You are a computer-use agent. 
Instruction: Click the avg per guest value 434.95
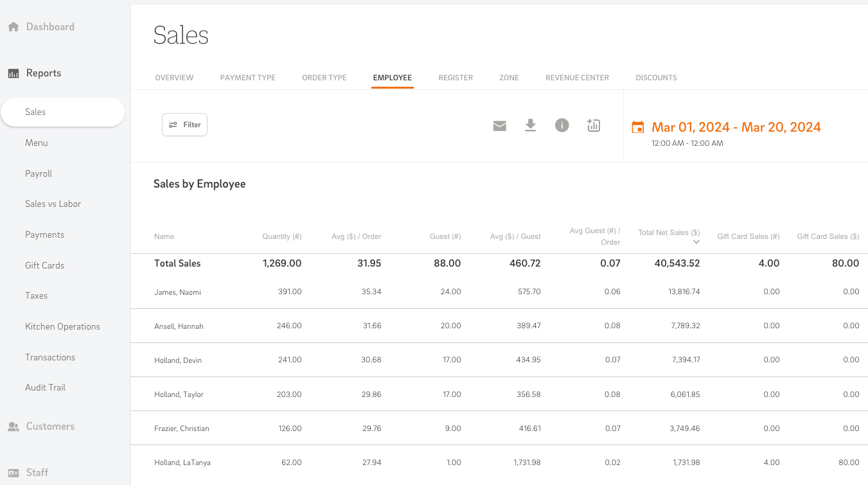pos(528,360)
